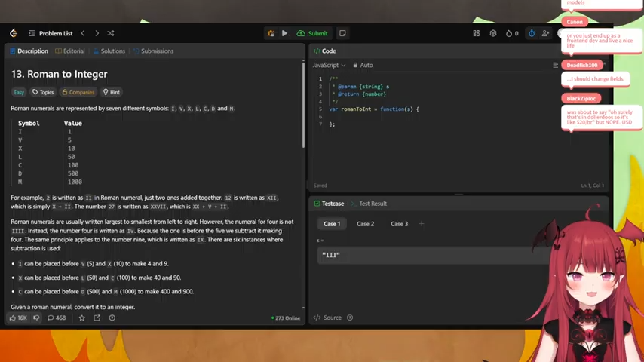Add a new testcase with plus
644x362 pixels.
pos(422,224)
